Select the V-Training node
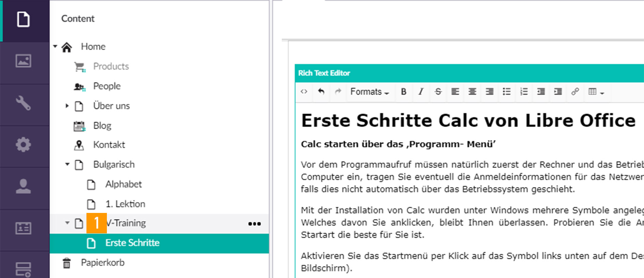The height and width of the screenshot is (278, 644). pos(126,223)
